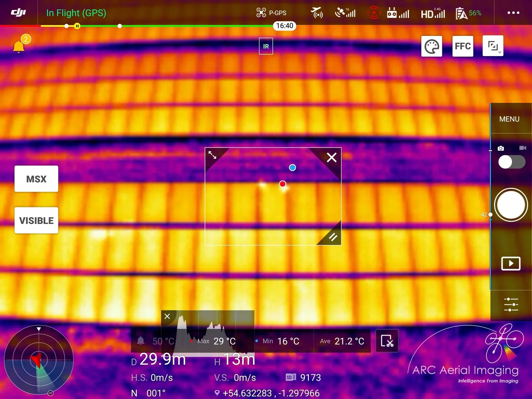Image resolution: width=532 pixels, height=399 pixels.
Task: Open the camera MENU
Action: [x=509, y=119]
